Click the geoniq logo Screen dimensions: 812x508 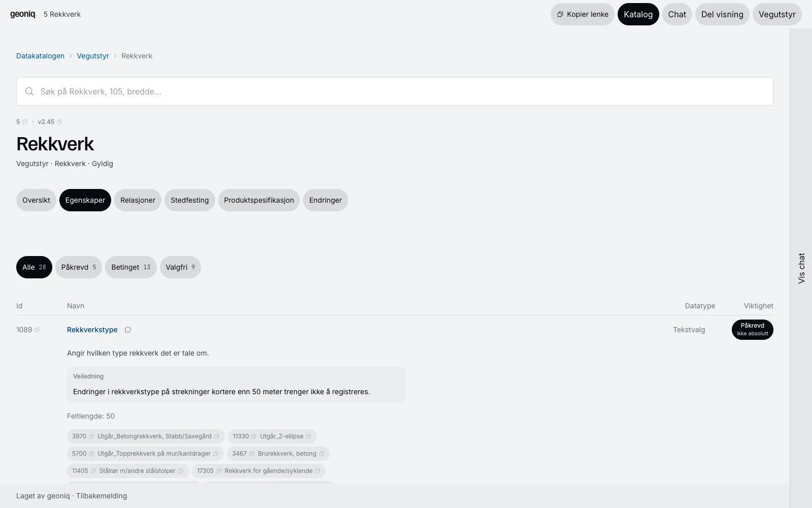(x=23, y=14)
